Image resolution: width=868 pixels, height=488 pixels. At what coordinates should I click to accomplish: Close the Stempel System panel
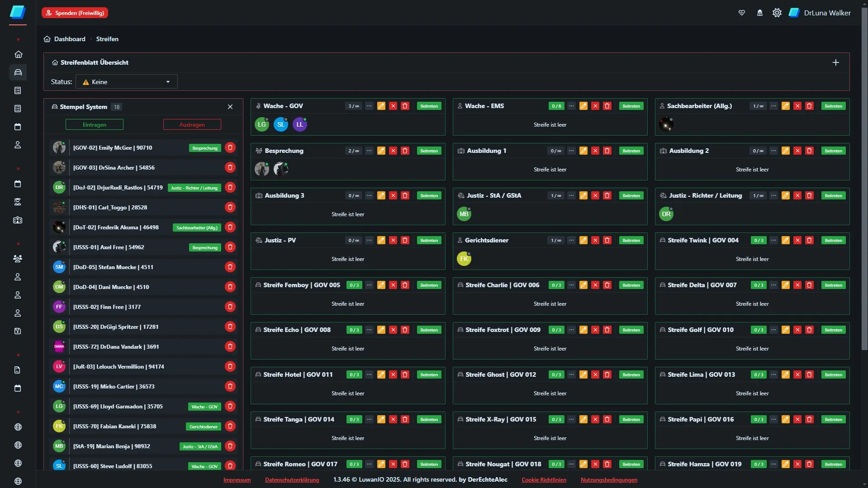click(x=230, y=107)
